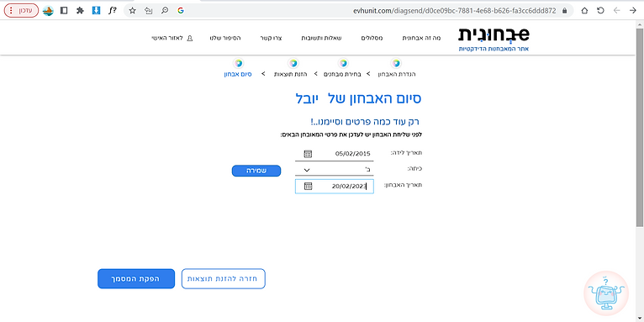This screenshot has width=644, height=322.
Task: Click the address bar URL evhunit.com
Action: (x=454, y=11)
